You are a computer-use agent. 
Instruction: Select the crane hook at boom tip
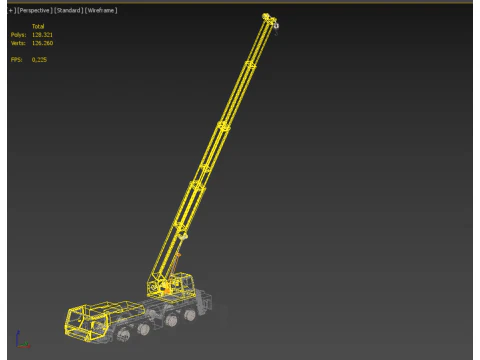(x=276, y=28)
